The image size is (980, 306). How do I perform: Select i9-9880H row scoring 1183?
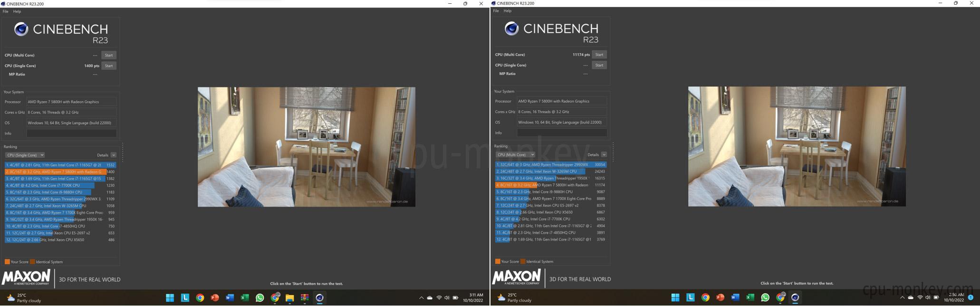pos(60,192)
